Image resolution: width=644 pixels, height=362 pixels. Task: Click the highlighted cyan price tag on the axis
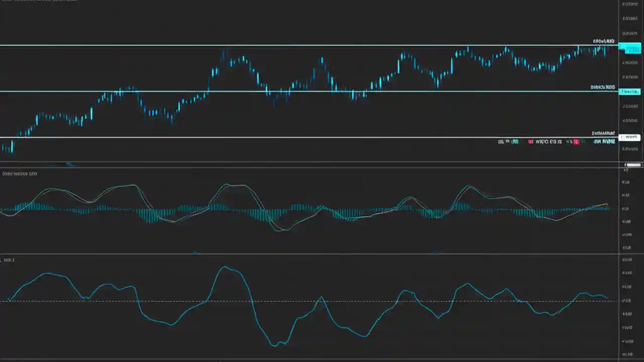click(x=630, y=48)
